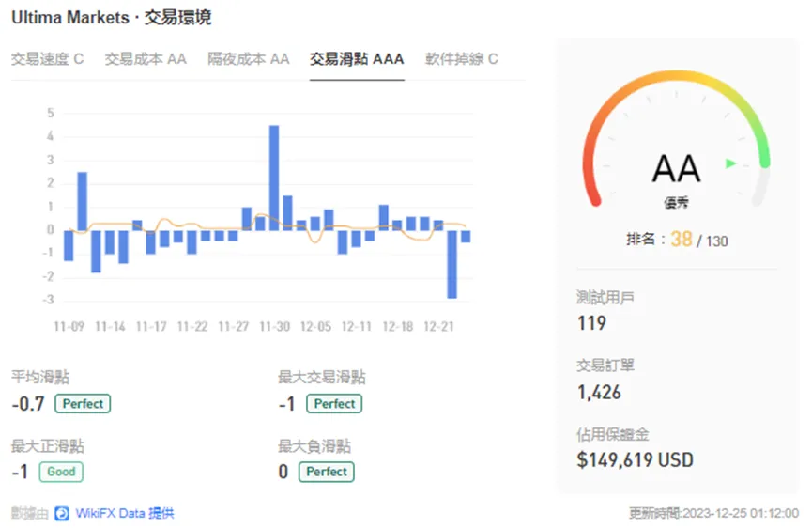The height and width of the screenshot is (528, 812).
Task: Click the 優秀 rating label
Action: point(676,203)
